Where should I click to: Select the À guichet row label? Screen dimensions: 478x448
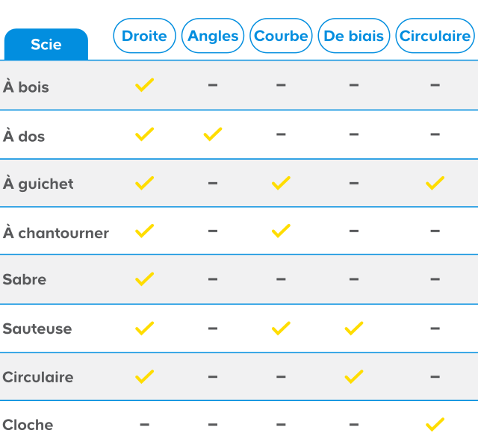click(x=38, y=184)
